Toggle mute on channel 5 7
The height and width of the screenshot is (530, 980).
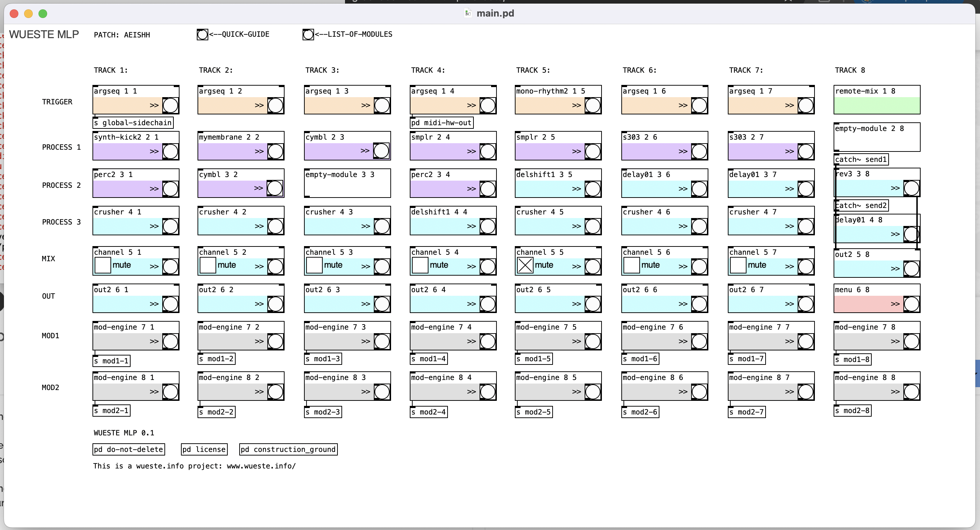tap(738, 265)
